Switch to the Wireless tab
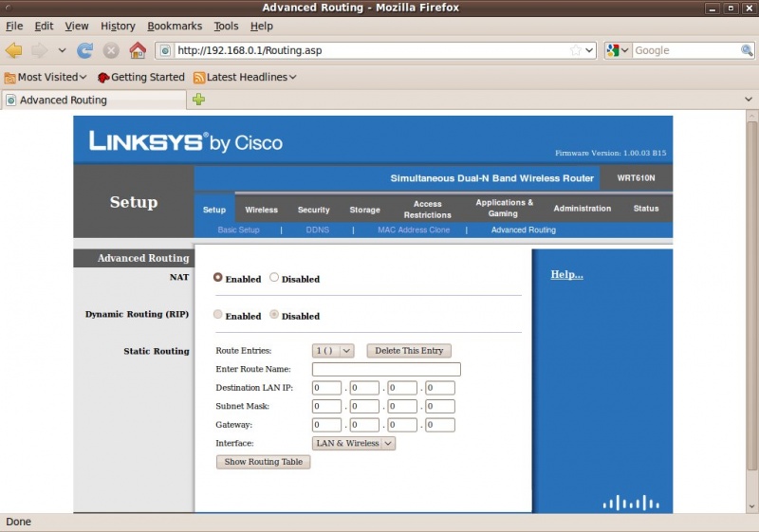The height and width of the screenshot is (532, 759). [262, 210]
